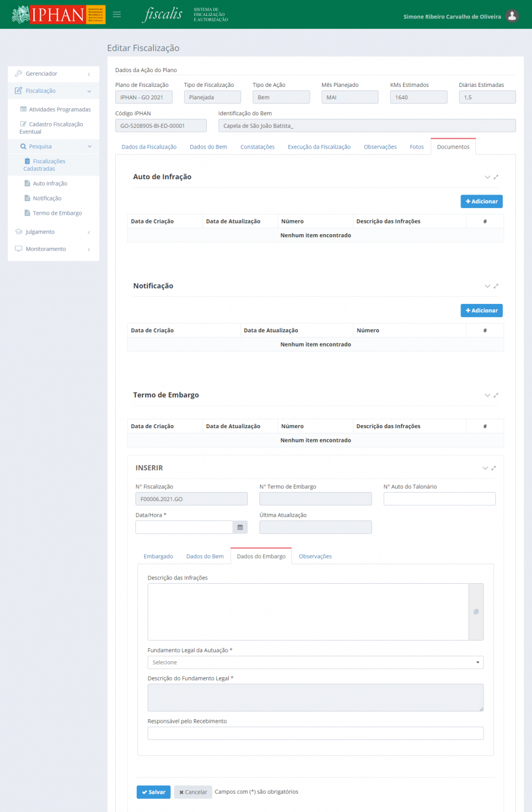
Task: Maximize the Termo de Embargo panel
Action: [496, 395]
